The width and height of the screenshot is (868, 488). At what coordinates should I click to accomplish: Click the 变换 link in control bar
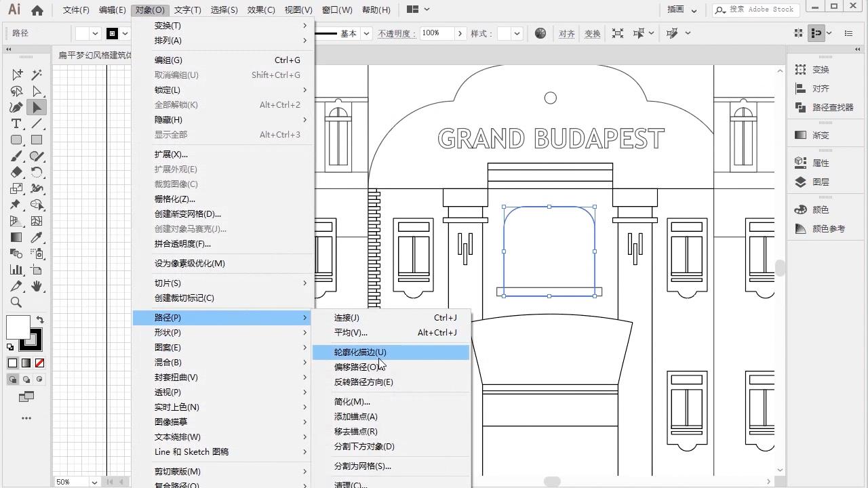coord(593,33)
